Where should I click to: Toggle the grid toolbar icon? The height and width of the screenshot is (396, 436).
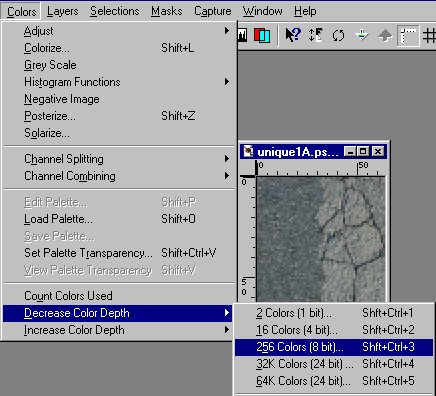coord(429,35)
